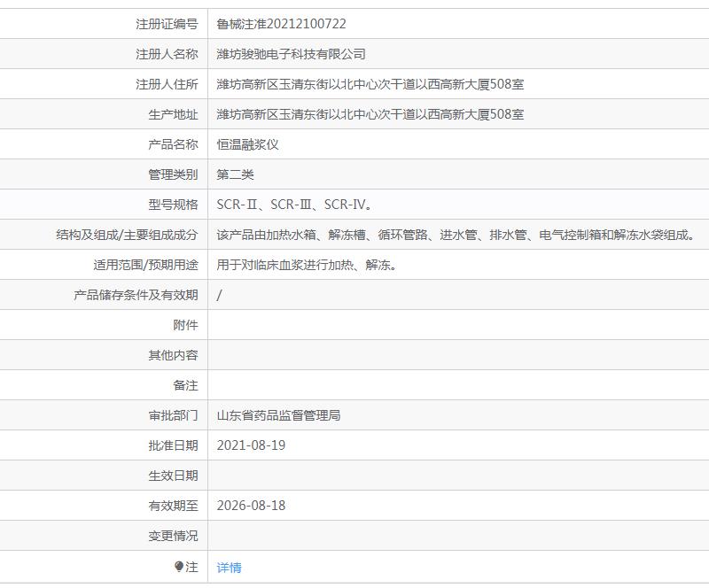Screen dimensions: 709x588
Task: Select text 用于对临床血浆进行加热、解冻。
Action: (307, 265)
